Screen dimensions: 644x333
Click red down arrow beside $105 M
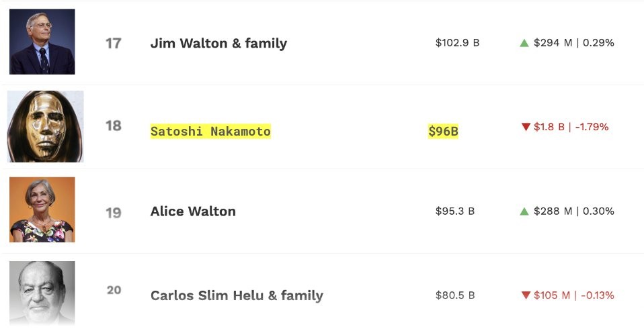point(526,295)
